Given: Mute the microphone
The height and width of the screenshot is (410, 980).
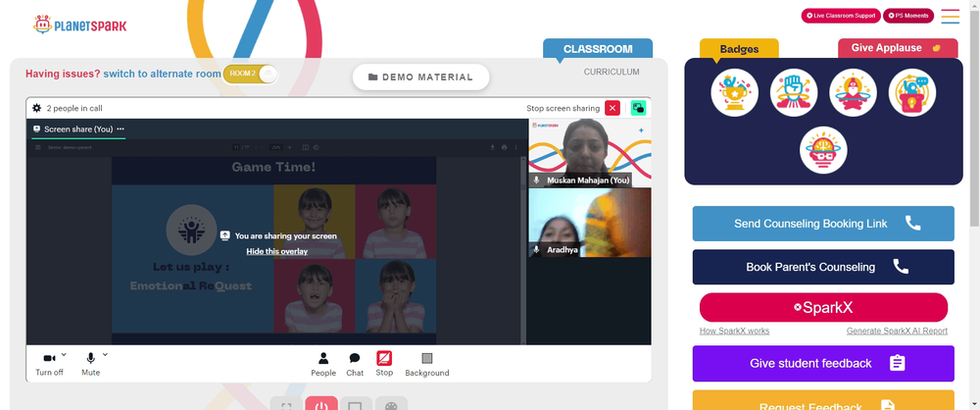Looking at the screenshot, I should point(90,364).
